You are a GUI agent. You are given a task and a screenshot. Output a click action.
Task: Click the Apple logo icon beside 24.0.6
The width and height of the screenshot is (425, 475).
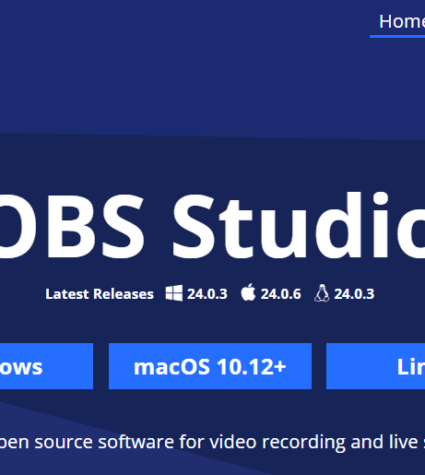coord(248,292)
